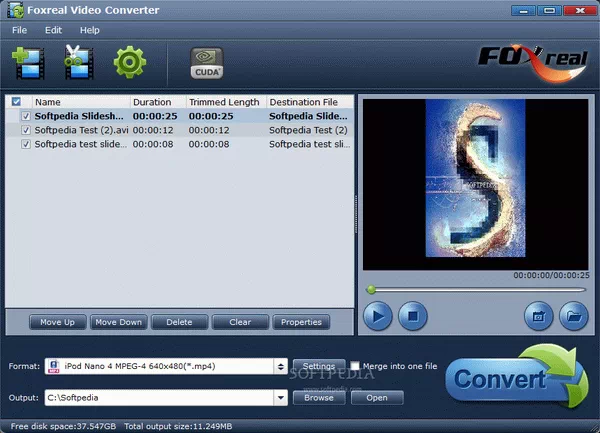This screenshot has width=600, height=433.
Task: Click the Move Down button
Action: 118,322
